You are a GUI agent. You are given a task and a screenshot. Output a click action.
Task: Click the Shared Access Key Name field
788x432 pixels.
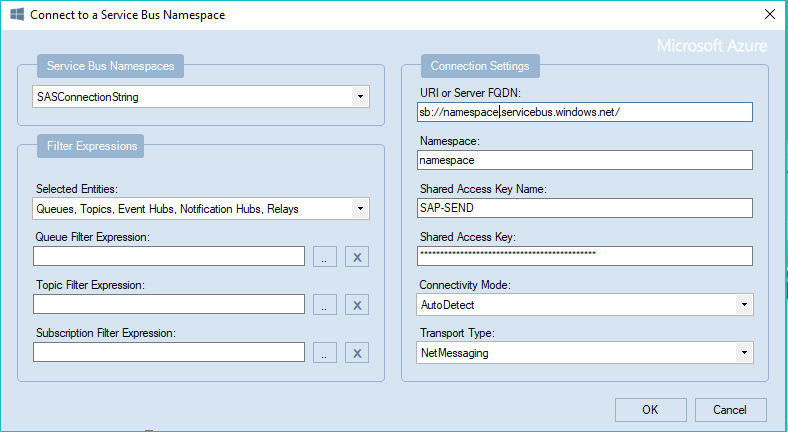tap(584, 208)
